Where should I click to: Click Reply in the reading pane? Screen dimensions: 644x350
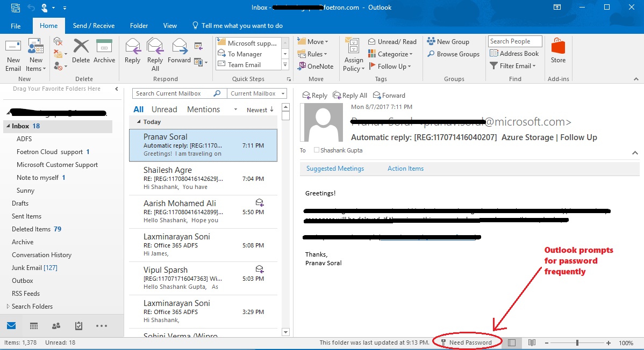314,95
